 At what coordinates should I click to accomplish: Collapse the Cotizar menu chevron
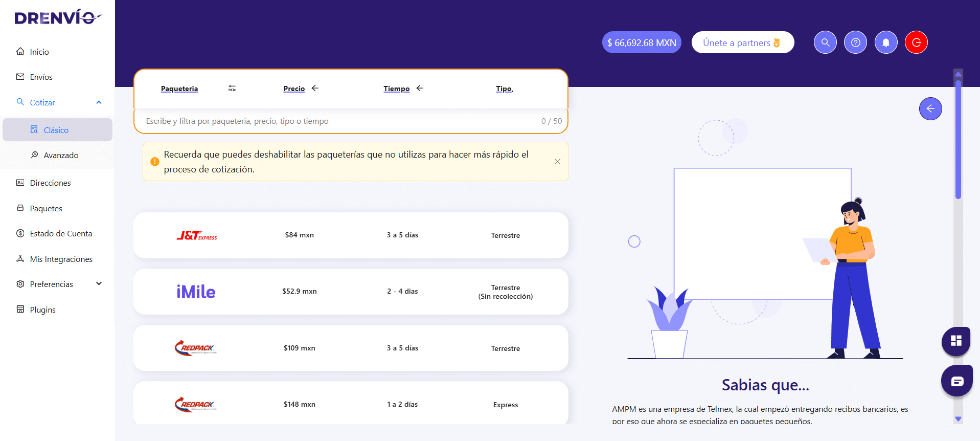tap(99, 102)
